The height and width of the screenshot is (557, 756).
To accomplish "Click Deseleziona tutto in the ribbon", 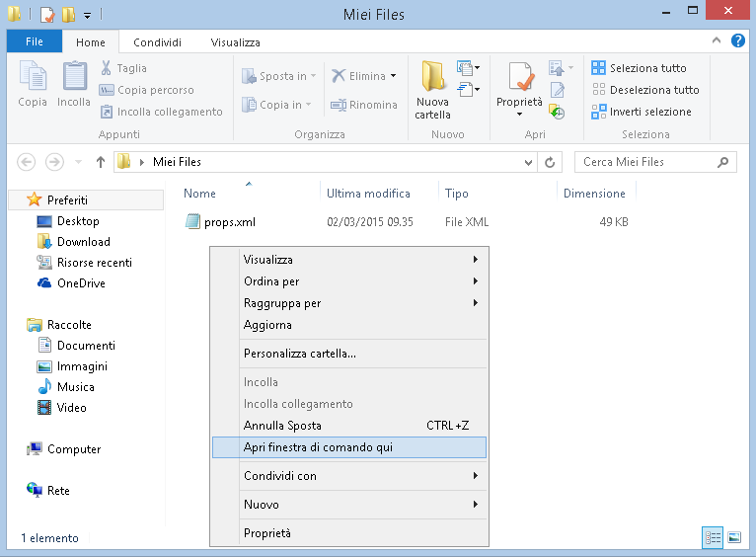I will pyautogui.click(x=653, y=90).
